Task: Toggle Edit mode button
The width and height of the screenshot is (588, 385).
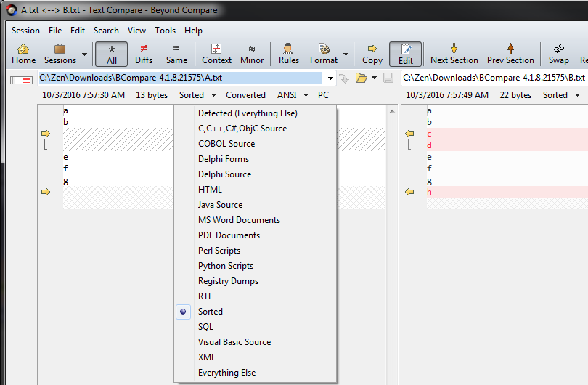Action: click(x=405, y=54)
